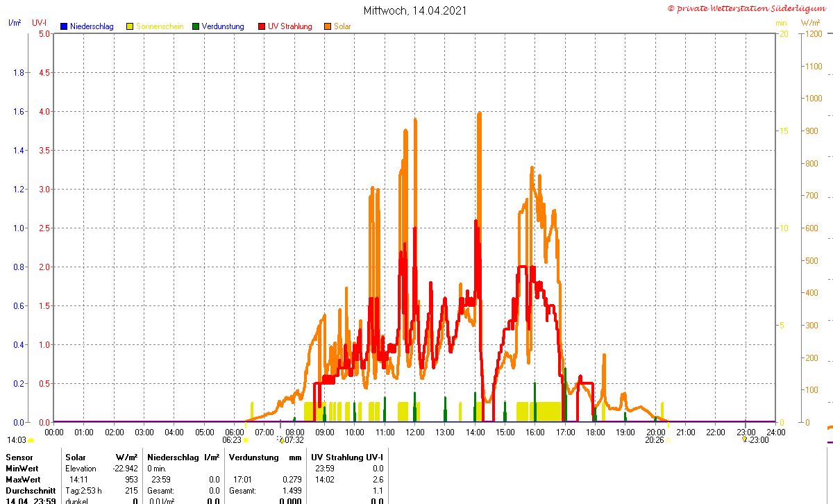Click the orange Solar legend square
Screen dimensions: 833x504
pos(328,26)
